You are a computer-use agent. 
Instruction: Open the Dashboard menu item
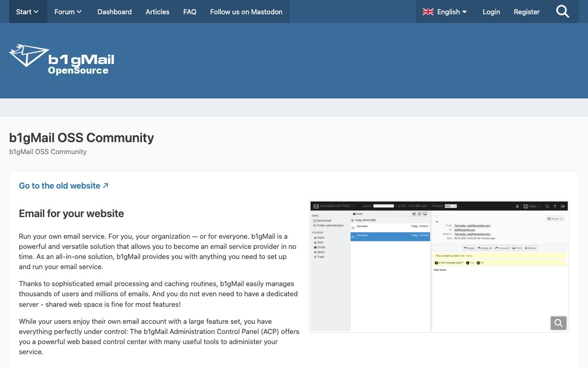click(114, 11)
